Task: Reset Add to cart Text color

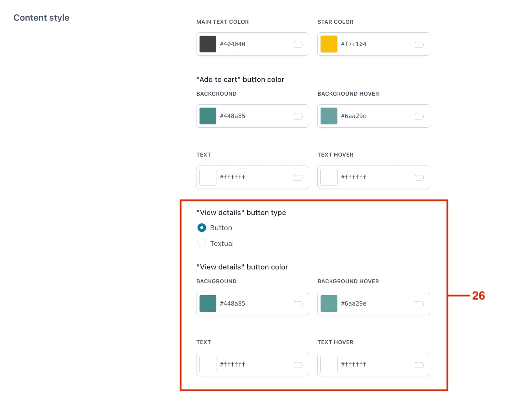Action: (x=298, y=177)
